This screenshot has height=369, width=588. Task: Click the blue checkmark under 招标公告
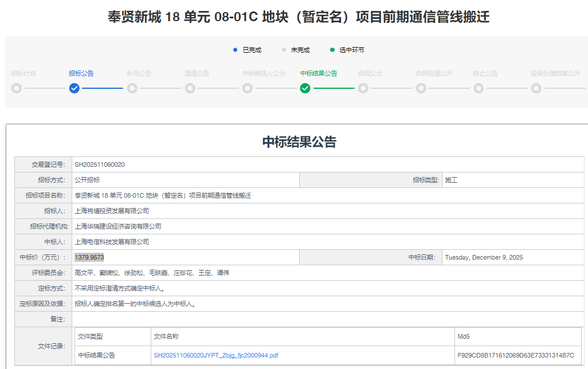[74, 88]
